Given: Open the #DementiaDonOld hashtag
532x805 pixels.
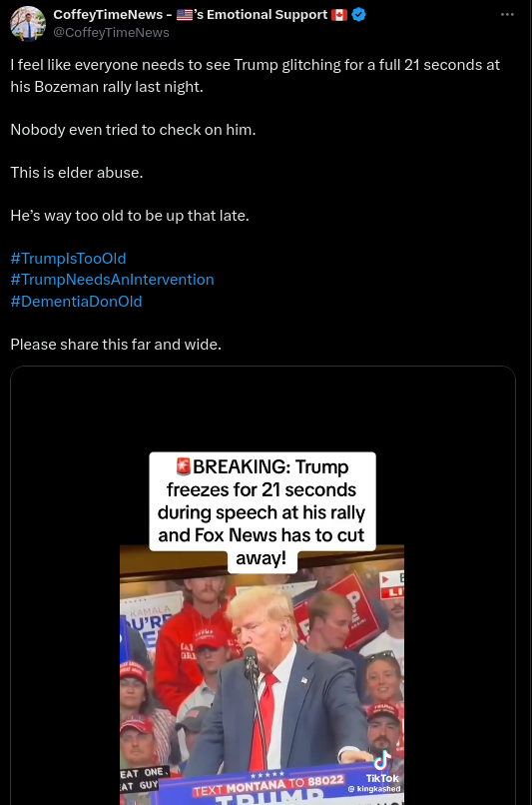Looking at the screenshot, I should click(x=76, y=301).
